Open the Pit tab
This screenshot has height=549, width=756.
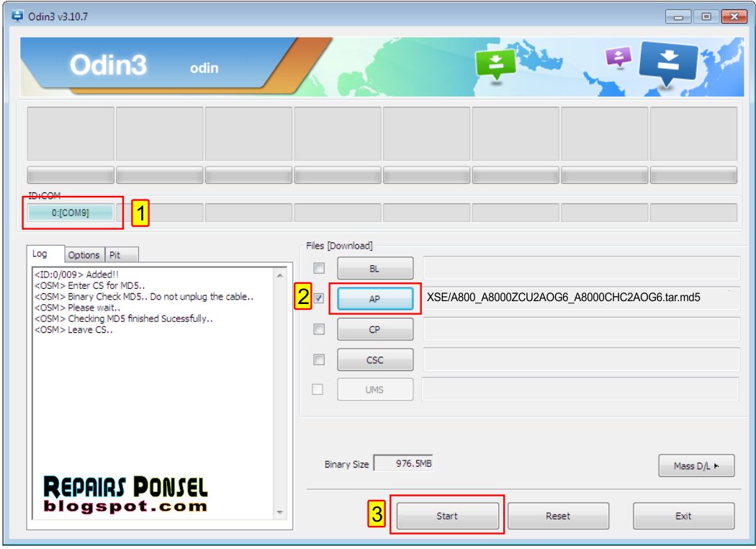[122, 255]
